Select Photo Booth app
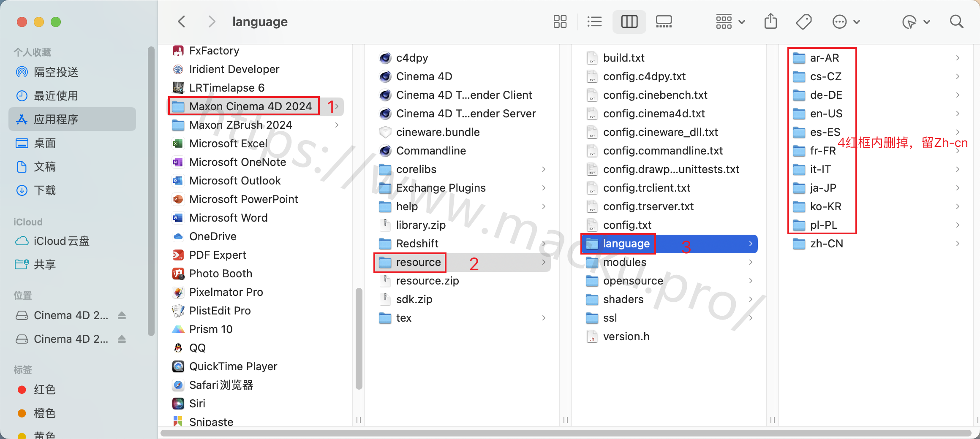This screenshot has width=980, height=439. tap(256, 274)
